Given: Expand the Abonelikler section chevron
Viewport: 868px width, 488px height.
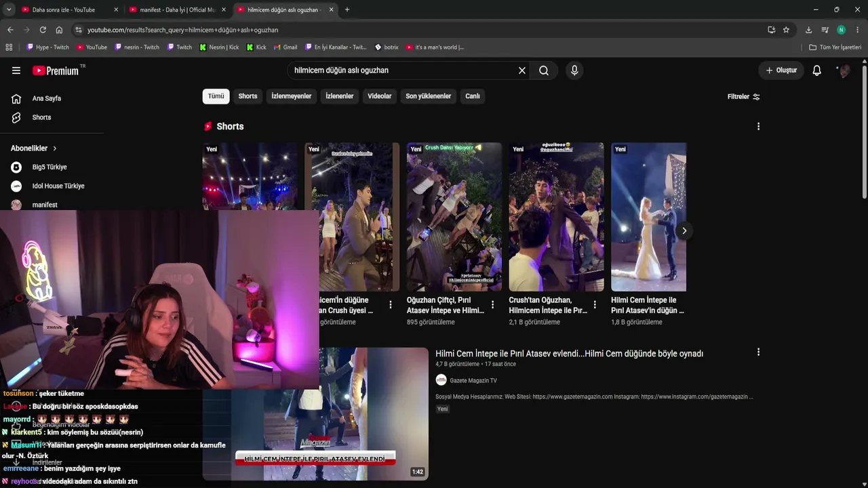Looking at the screenshot, I should (55, 148).
